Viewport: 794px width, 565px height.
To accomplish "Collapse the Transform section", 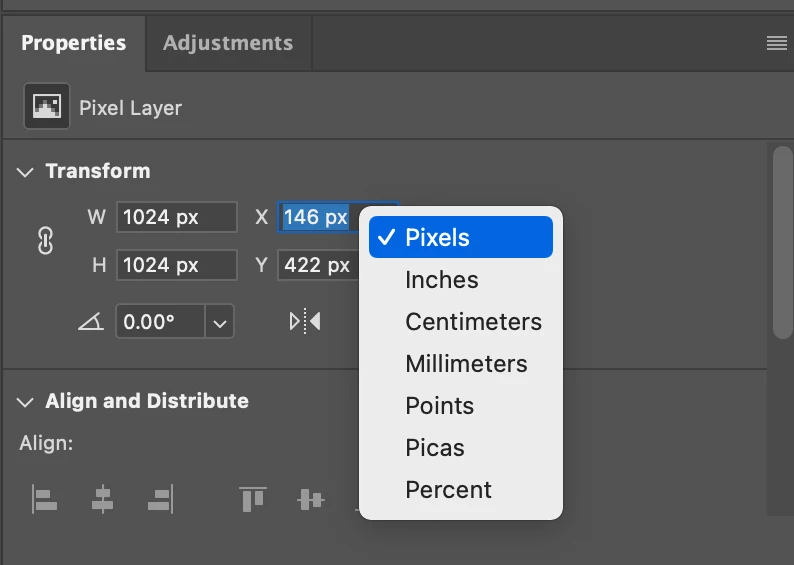I will point(25,172).
